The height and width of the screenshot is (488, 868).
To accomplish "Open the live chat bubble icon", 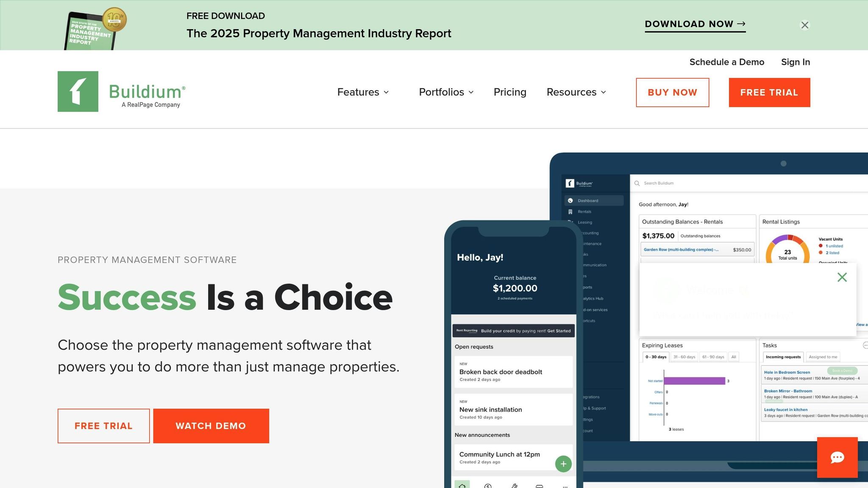I will coord(837,457).
